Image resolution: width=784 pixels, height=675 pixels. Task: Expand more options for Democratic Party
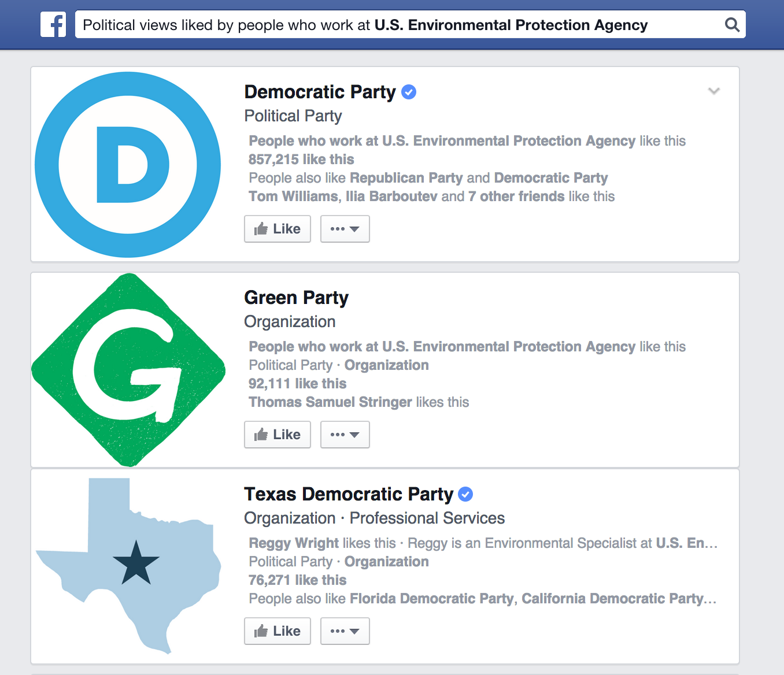345,229
